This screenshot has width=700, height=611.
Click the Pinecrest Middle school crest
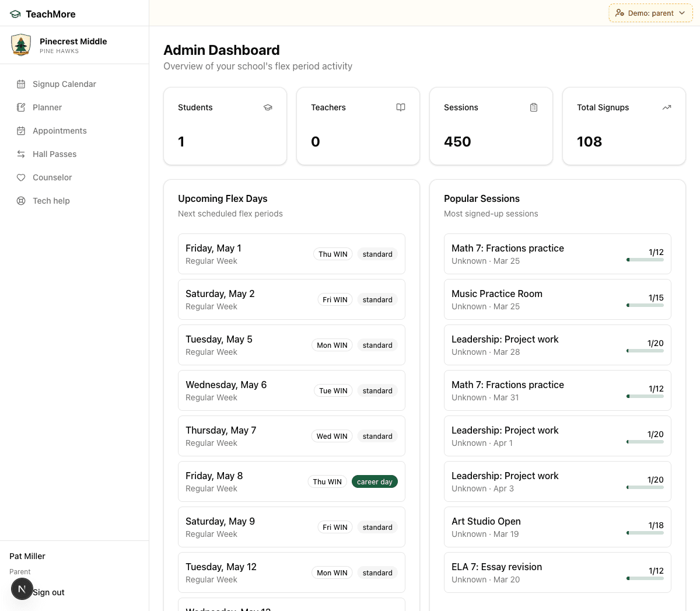coord(21,45)
